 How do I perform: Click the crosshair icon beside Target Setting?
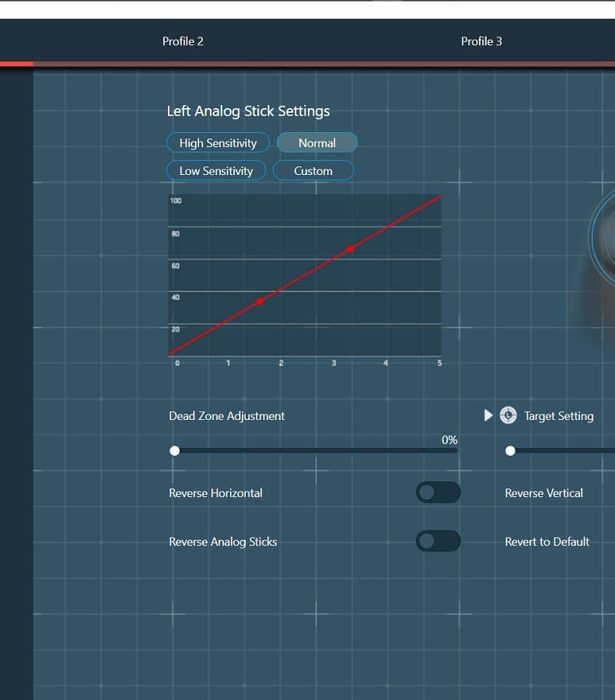pyautogui.click(x=508, y=415)
